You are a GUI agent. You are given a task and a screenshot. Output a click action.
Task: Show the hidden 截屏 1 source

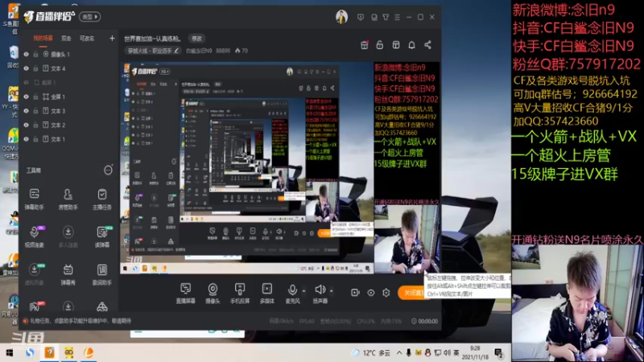coord(27,83)
